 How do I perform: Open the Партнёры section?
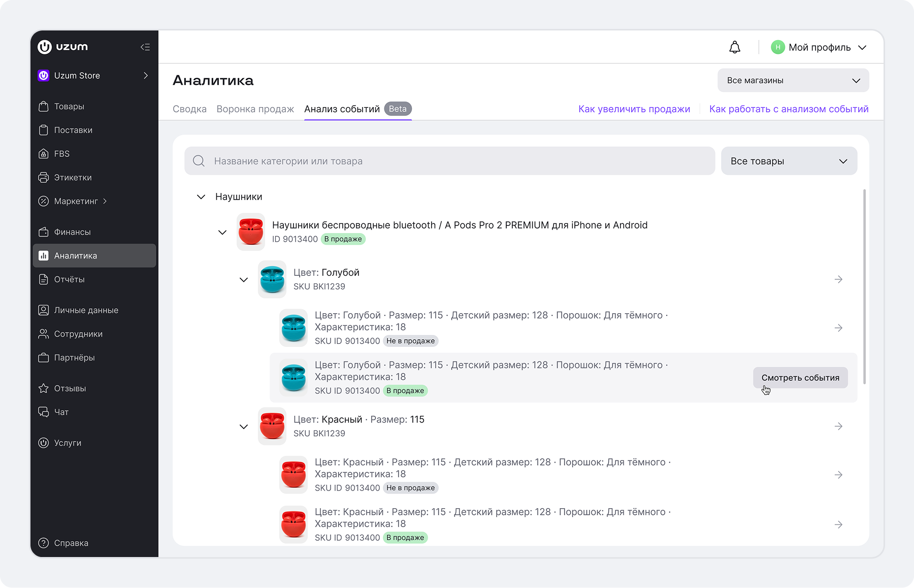tap(94, 357)
